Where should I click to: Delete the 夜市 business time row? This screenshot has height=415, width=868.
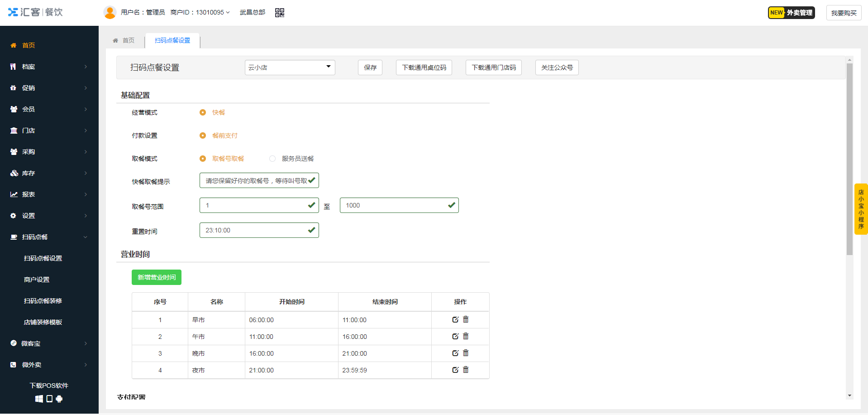click(x=466, y=370)
